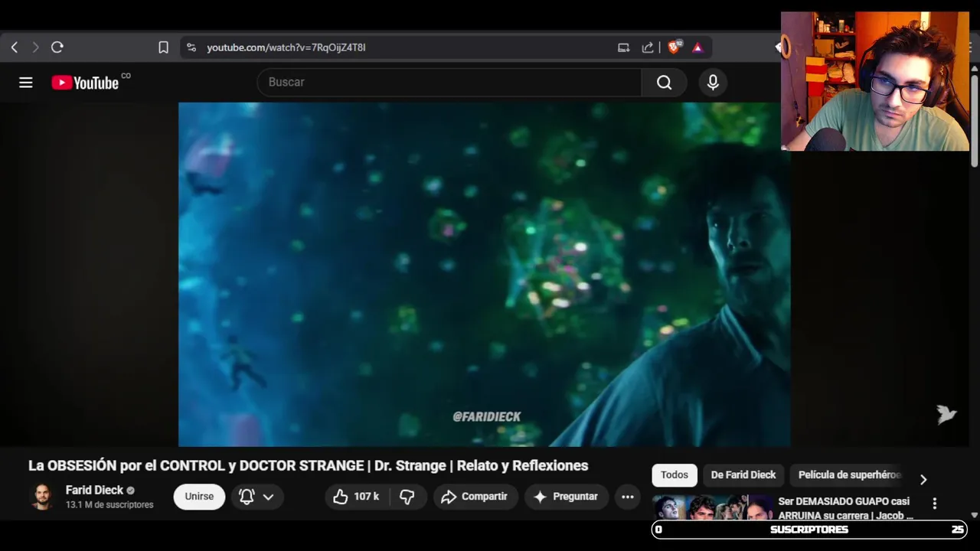Click the video title text

(x=308, y=465)
